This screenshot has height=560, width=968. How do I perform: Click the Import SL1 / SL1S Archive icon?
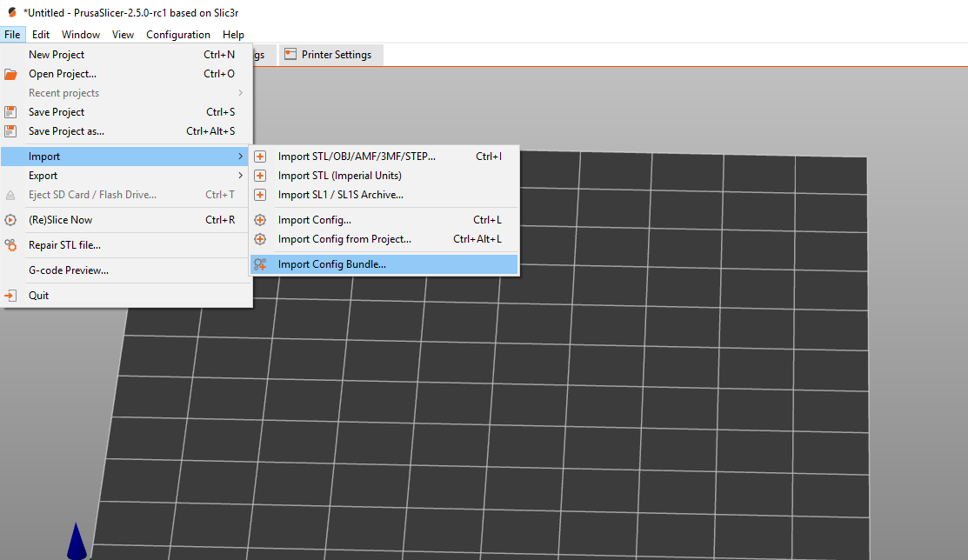click(260, 195)
